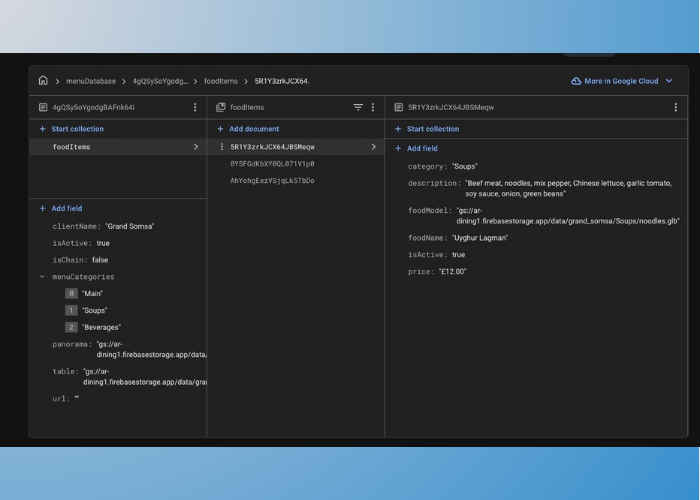Open the 4gQSySoYgodgBAFnk64i document three-dot menu
The image size is (700, 500).
(195, 107)
